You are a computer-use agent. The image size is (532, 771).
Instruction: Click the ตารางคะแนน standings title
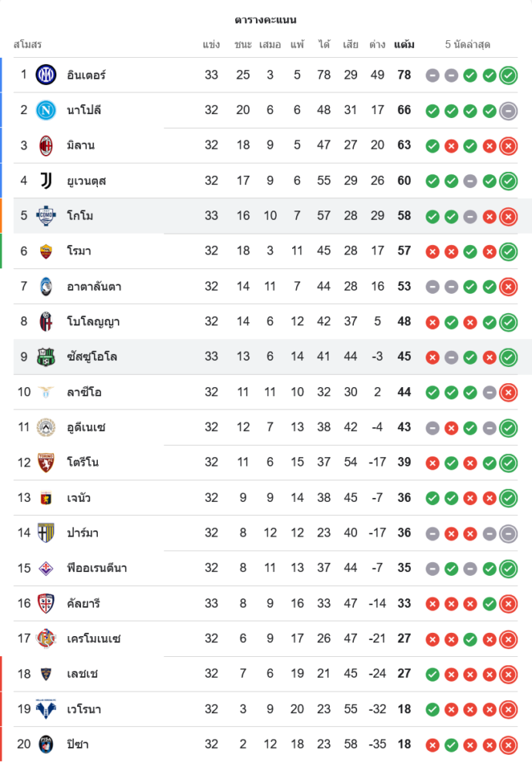(x=266, y=20)
